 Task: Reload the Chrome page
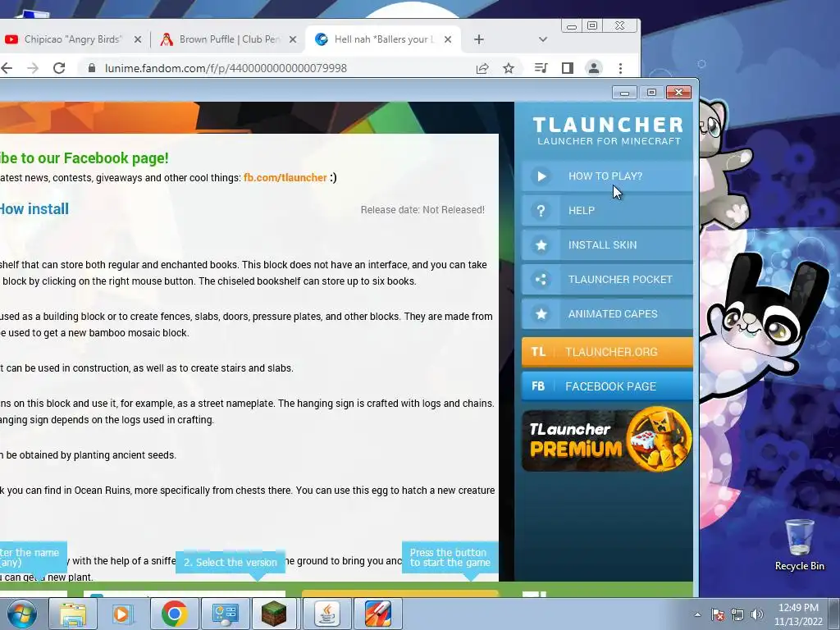click(59, 68)
